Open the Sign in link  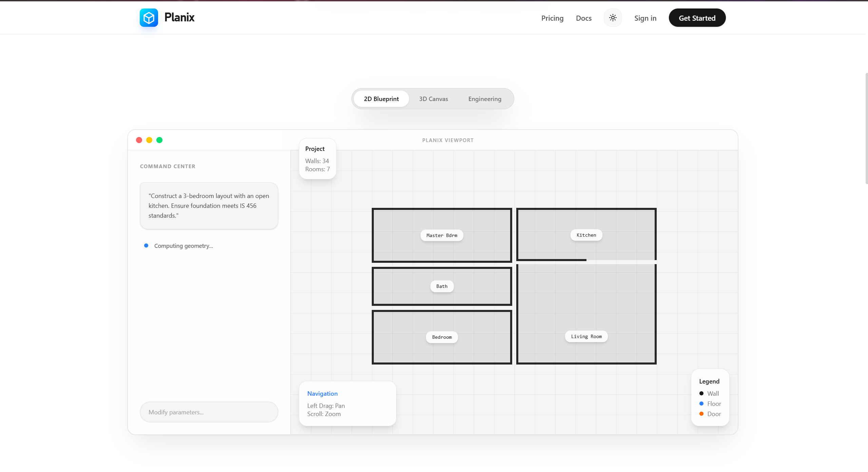[645, 18]
